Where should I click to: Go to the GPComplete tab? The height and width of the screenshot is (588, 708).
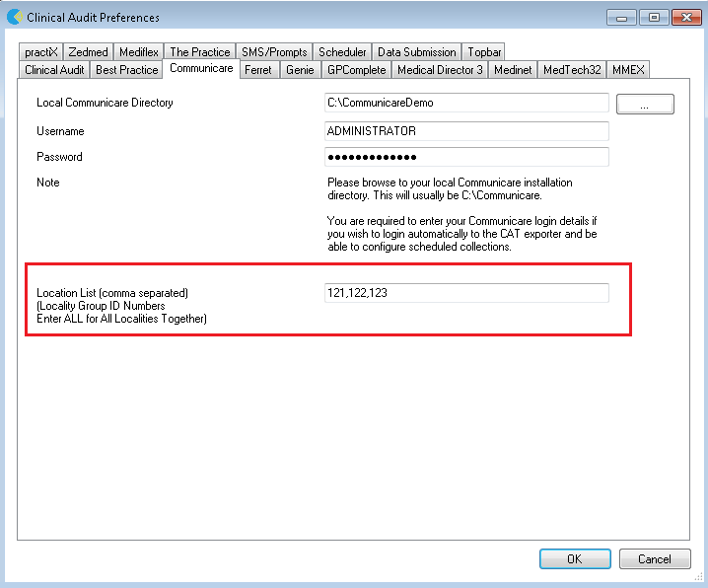point(356,70)
